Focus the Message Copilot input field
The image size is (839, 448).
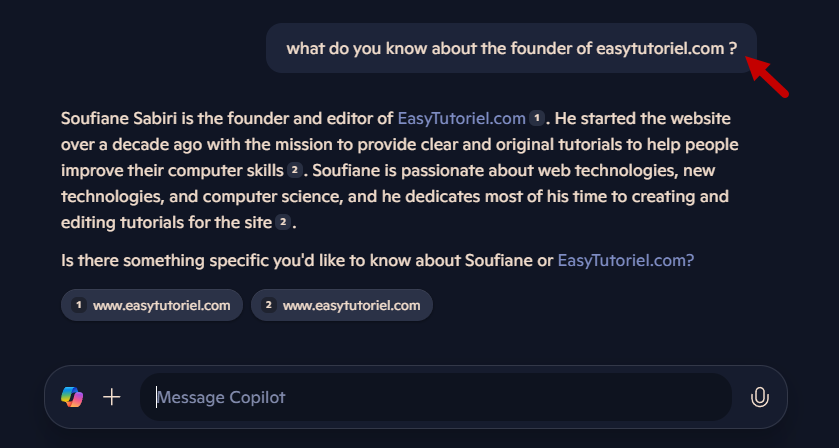click(440, 397)
